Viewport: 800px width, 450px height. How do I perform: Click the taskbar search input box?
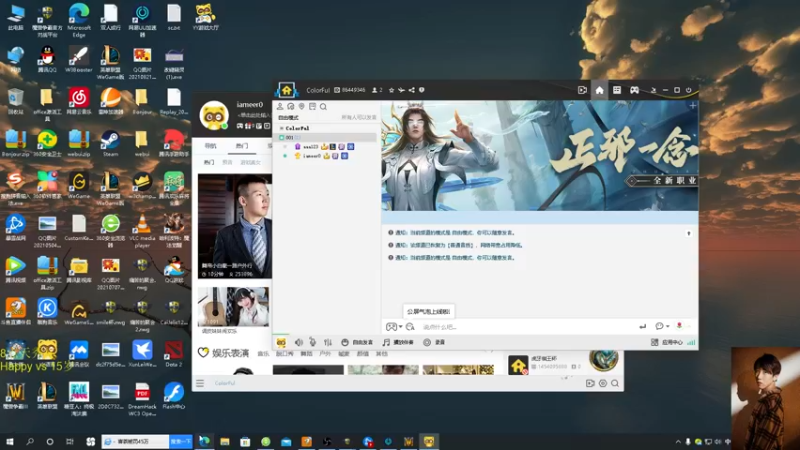click(136, 441)
